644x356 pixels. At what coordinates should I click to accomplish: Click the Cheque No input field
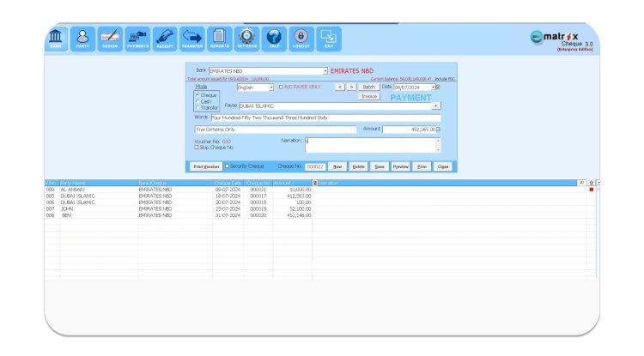315,166
